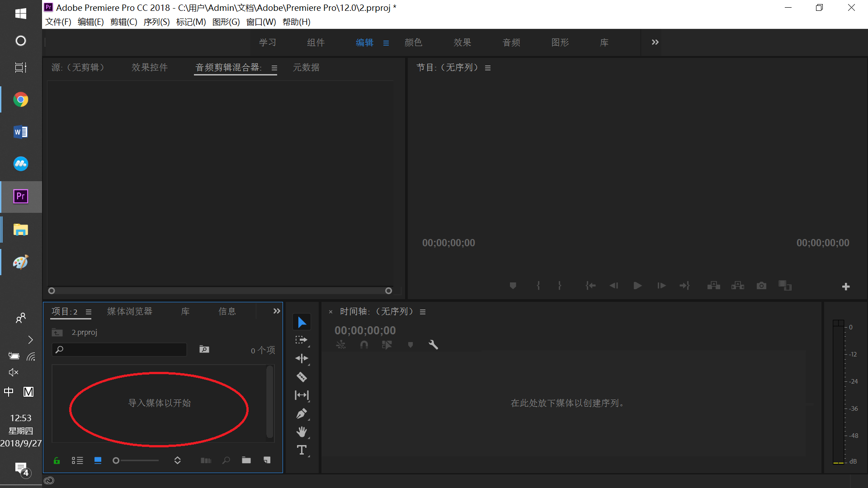The height and width of the screenshot is (488, 868).
Task: Open the 序列(S) menu
Action: 156,22
